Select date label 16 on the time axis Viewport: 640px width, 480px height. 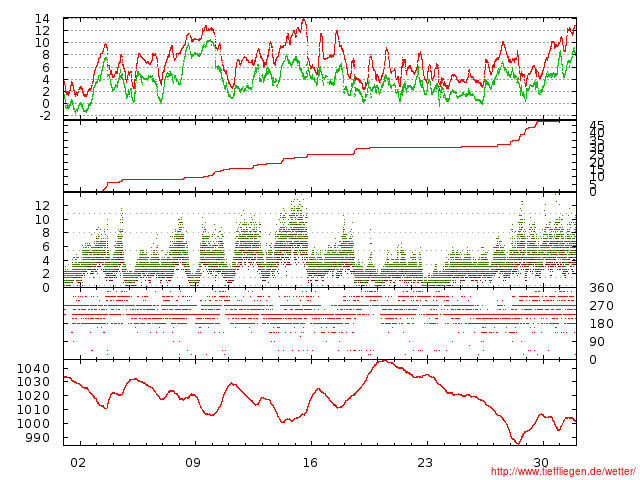pos(310,463)
